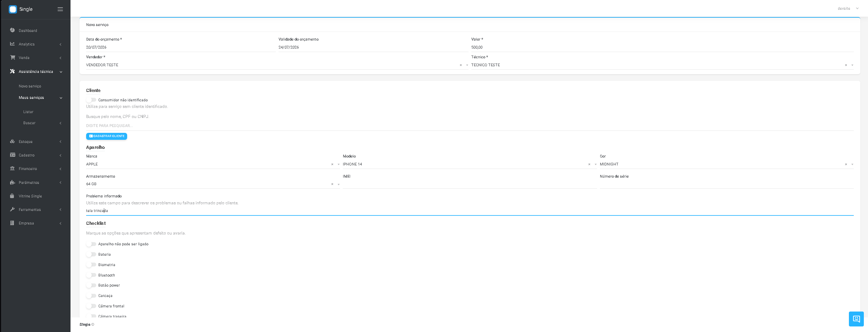Image resolution: width=868 pixels, height=332 pixels.
Task: Click the IMEI input field
Action: tap(470, 184)
